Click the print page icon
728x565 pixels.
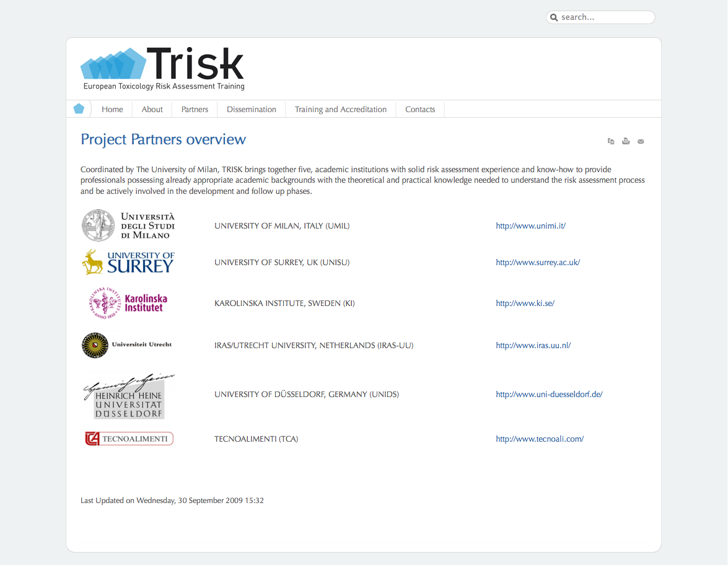point(626,141)
